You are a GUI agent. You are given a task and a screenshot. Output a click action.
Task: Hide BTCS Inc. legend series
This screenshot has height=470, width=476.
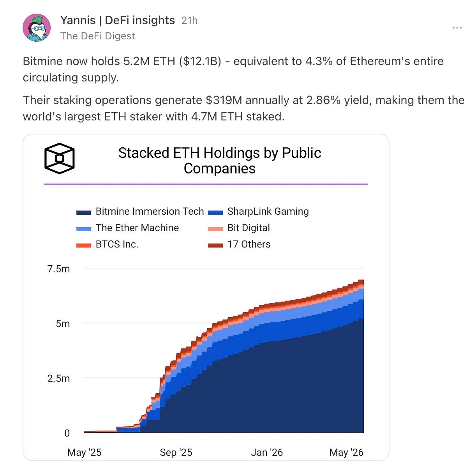107,244
